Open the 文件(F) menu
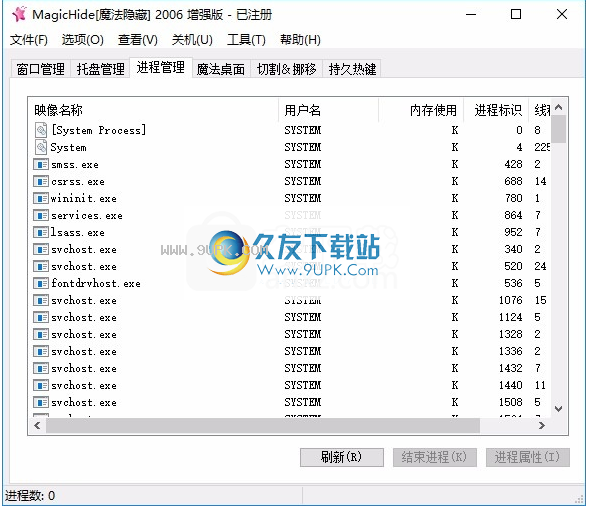Viewport: 595px width, 506px height. tap(29, 39)
